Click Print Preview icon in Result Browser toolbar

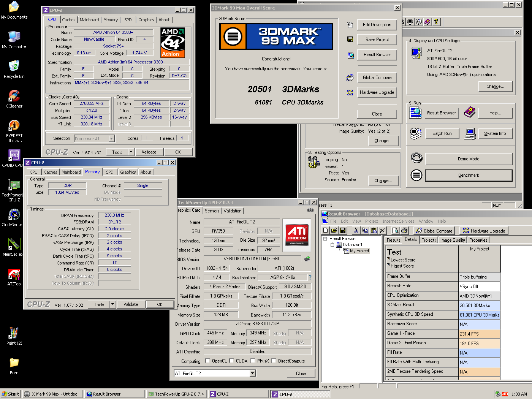click(396, 230)
